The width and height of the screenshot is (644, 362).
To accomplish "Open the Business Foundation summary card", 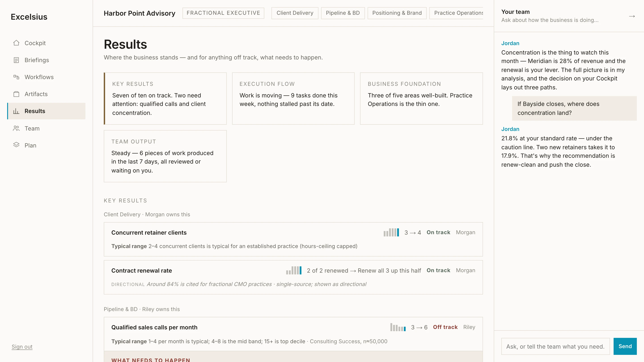I will tap(421, 98).
